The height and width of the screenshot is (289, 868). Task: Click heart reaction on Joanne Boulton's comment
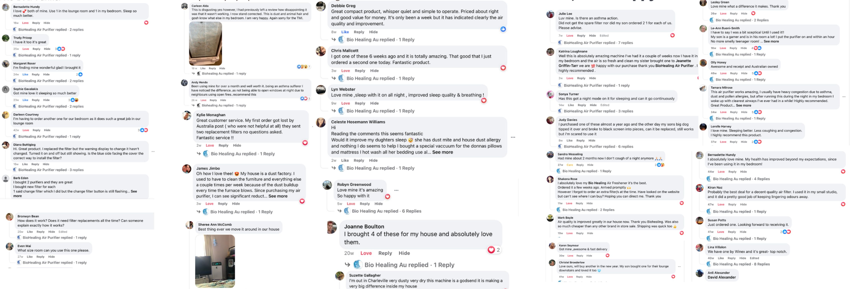point(491,250)
